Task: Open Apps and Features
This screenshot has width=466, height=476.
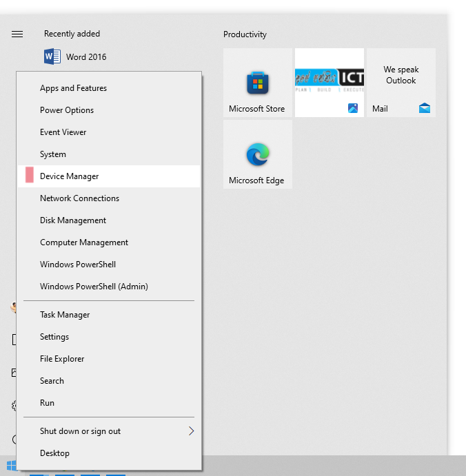Action: (73, 88)
